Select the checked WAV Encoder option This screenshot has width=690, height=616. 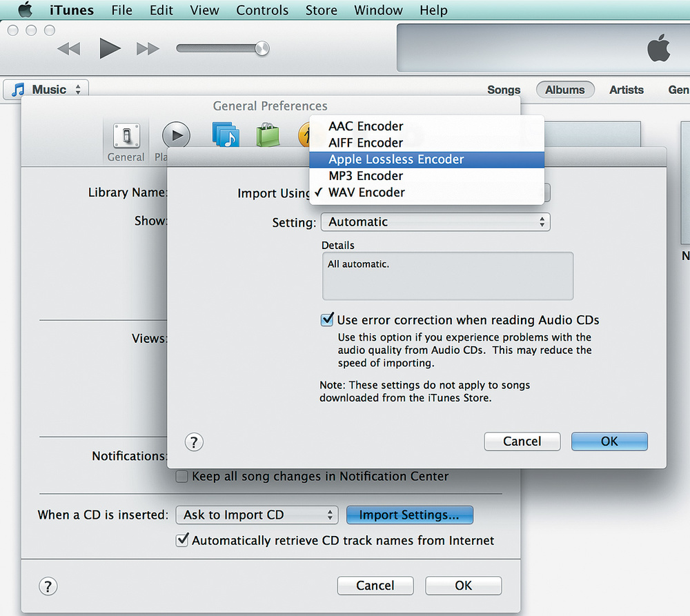[427, 192]
